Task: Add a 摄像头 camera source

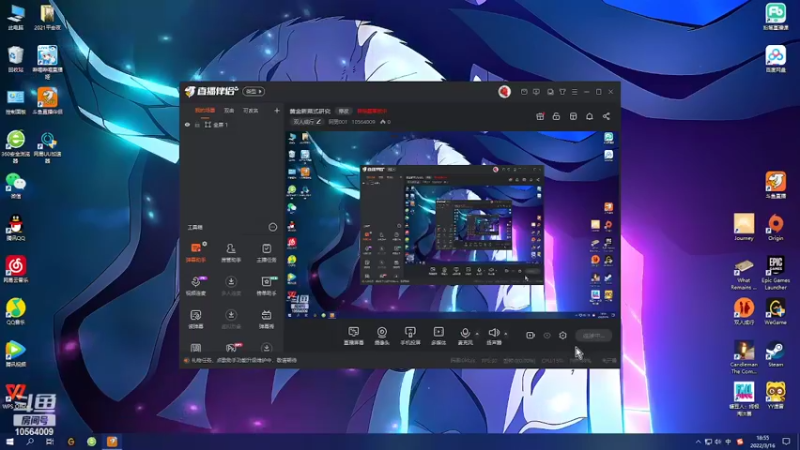Action: 382,336
